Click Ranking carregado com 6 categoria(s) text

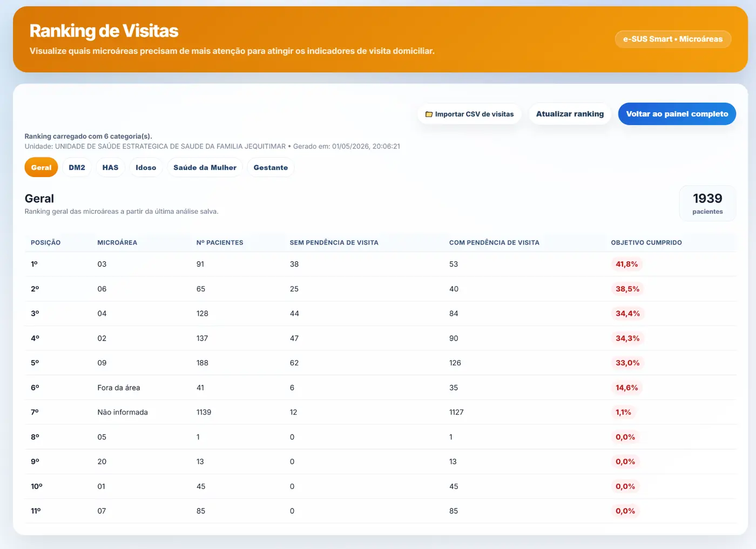pos(89,136)
